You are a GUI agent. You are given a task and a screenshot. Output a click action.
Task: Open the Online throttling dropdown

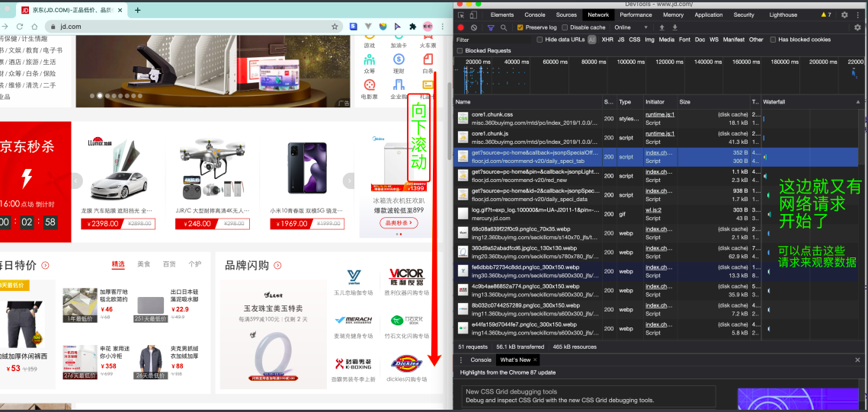[x=630, y=27]
